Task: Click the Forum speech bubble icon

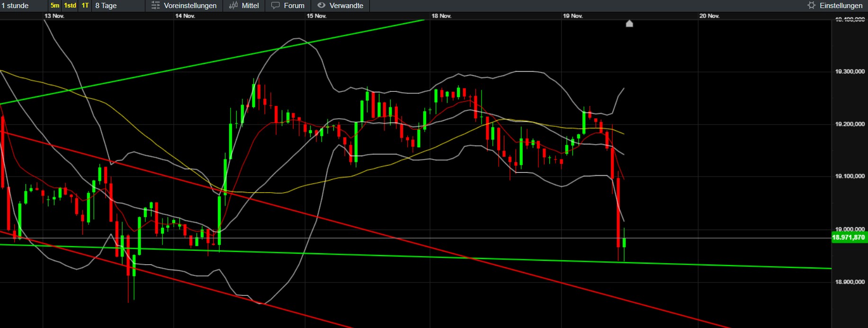Action: 275,6
